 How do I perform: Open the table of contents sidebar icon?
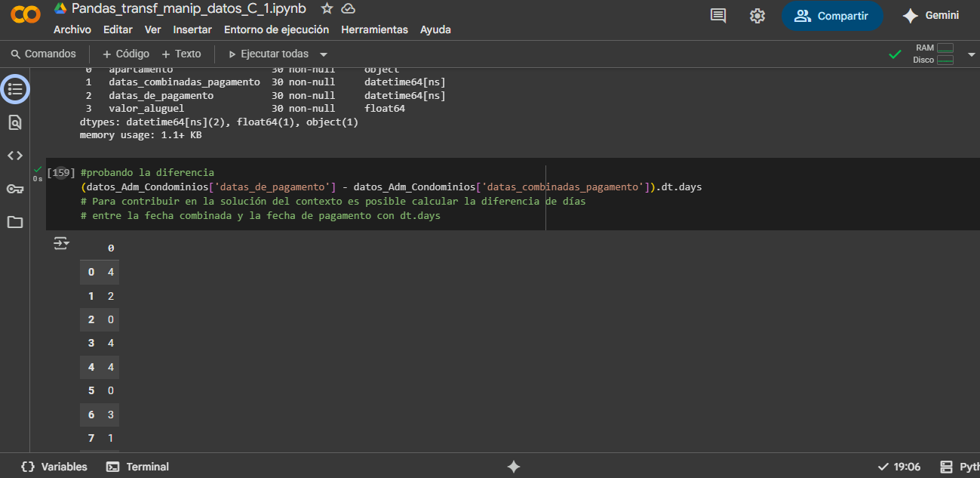[x=15, y=89]
